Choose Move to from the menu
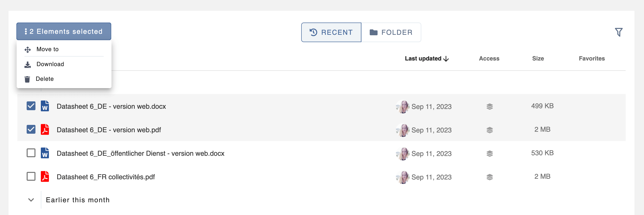 [x=47, y=49]
